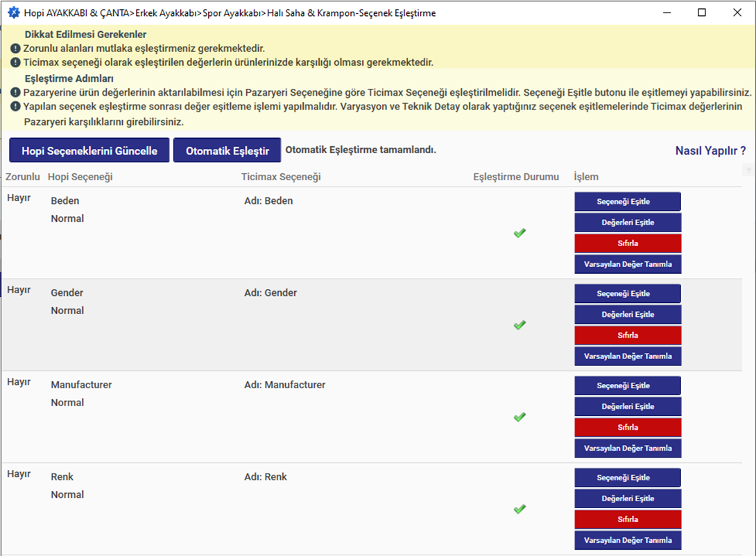Screen dimensions: 756x556
Task: Click 'Otomatik Eşleştirme tamamlandı.' status text
Action: point(361,149)
